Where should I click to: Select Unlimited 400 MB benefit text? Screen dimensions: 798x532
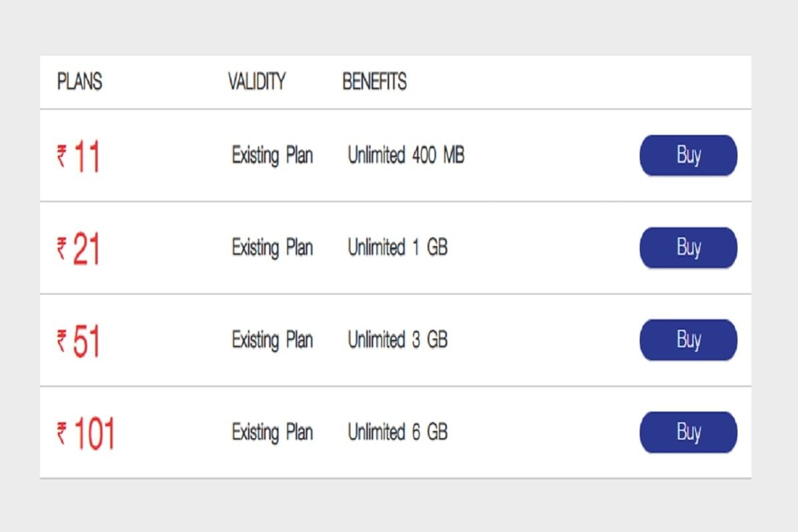click(407, 156)
